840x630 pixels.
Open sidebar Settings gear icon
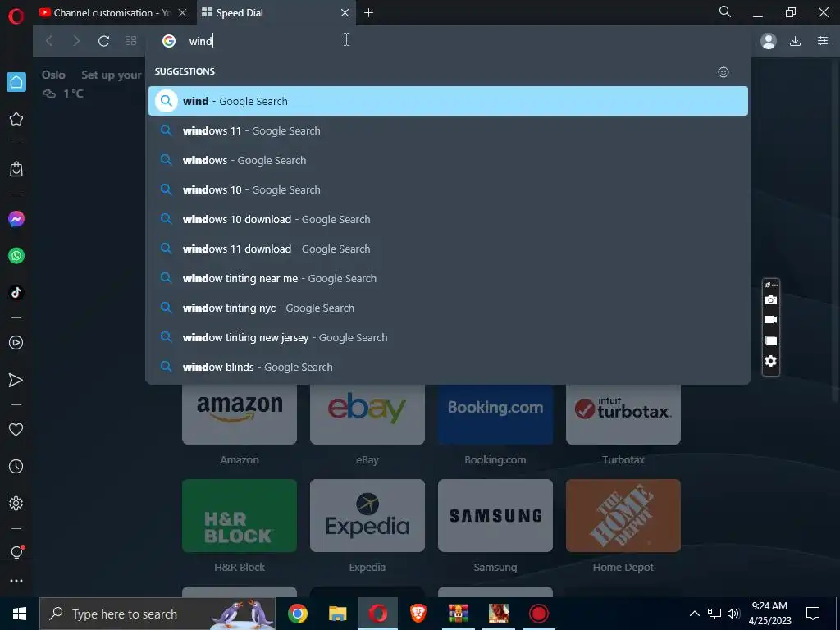(16, 503)
